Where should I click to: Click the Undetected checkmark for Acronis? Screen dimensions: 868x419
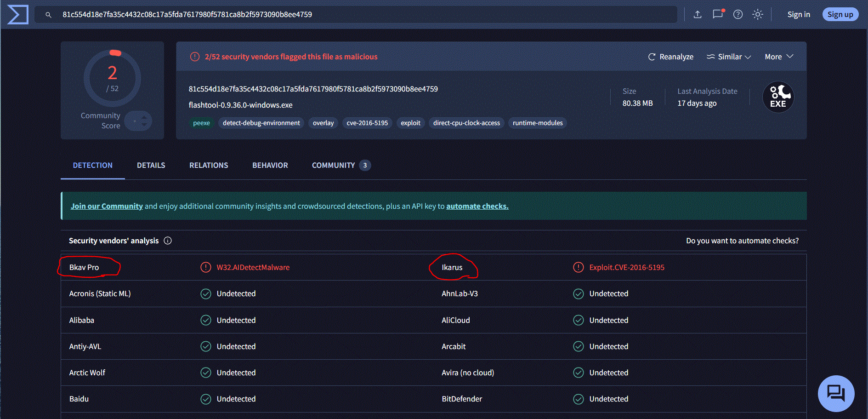pos(205,293)
